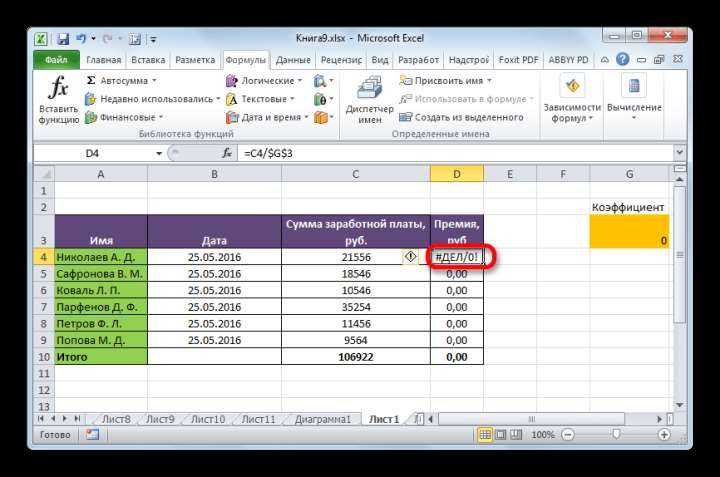720x477 pixels.
Task: Open the Автосумма dropdown arrow
Action: [154, 80]
